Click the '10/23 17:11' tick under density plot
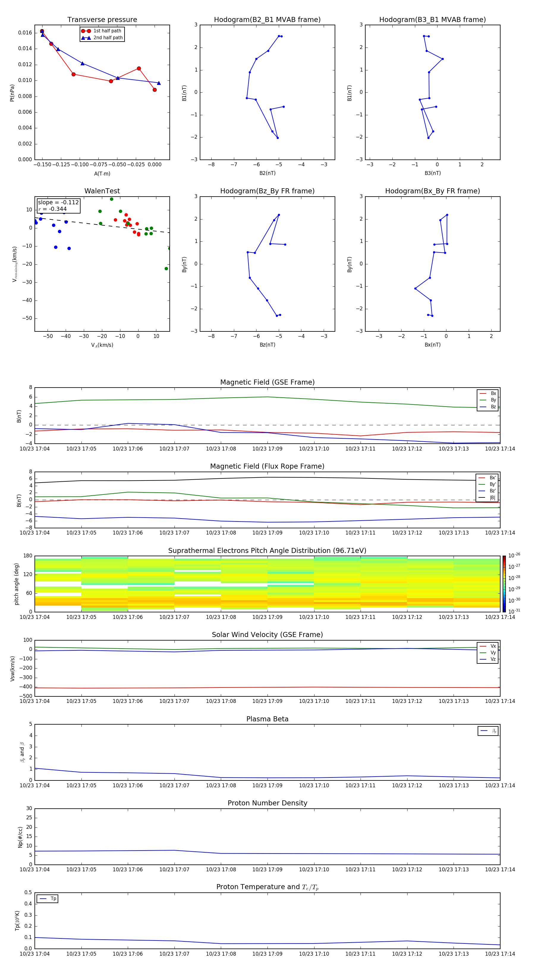Screen dimensions: 535x980 (360, 870)
